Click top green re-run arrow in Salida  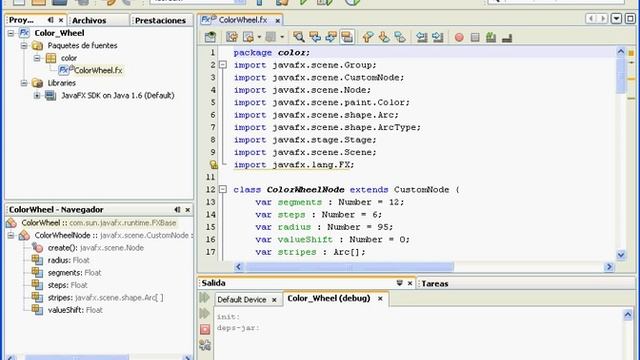pyautogui.click(x=204, y=298)
